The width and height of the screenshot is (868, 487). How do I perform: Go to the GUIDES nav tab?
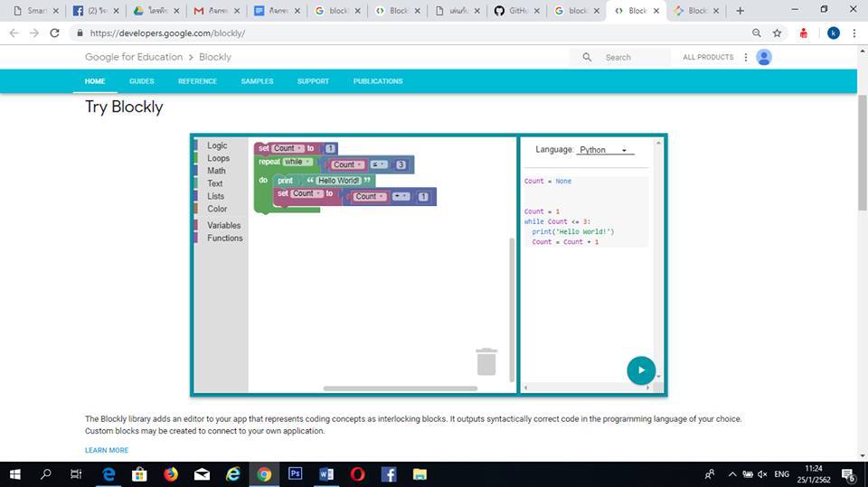142,81
